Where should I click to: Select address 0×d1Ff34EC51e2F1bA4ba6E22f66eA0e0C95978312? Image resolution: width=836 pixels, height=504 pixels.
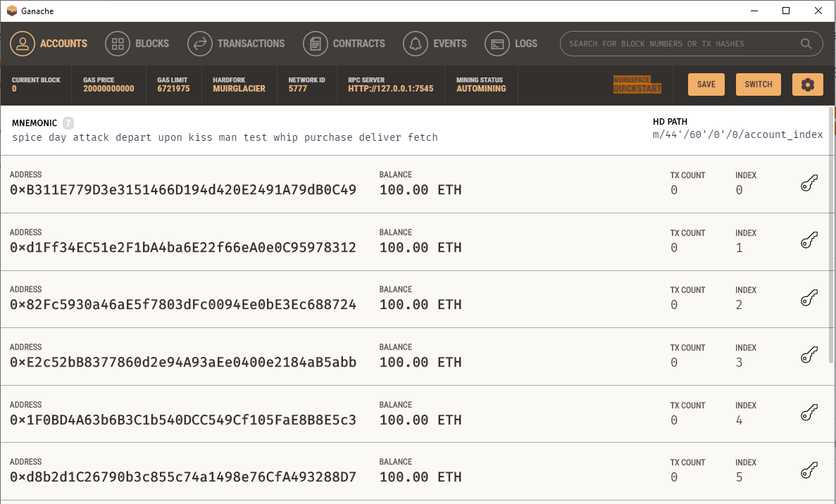tap(183, 247)
